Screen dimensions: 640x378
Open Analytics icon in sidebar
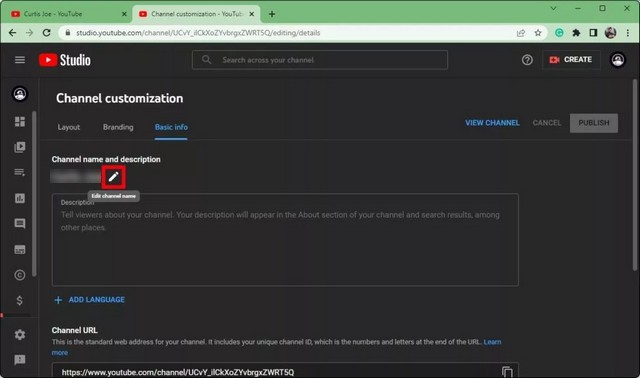[20, 198]
